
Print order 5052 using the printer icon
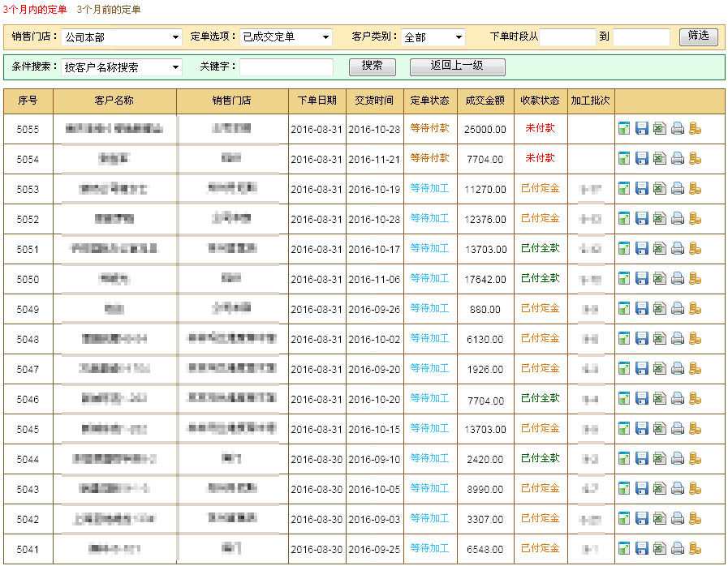(x=677, y=218)
